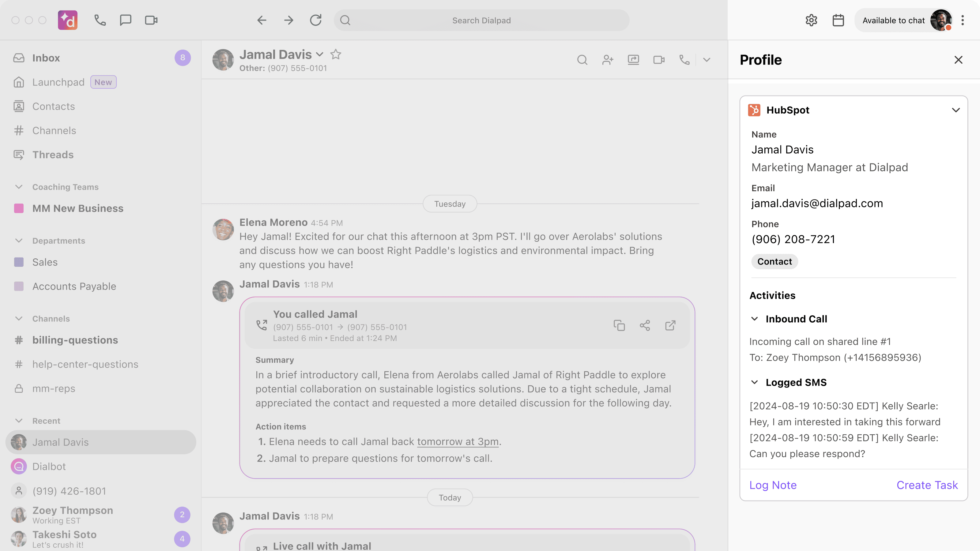Star the Jamal Davis conversation

pos(336,54)
